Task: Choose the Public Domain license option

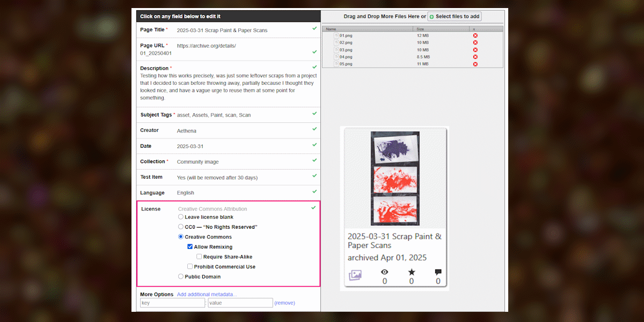Action: click(x=181, y=276)
